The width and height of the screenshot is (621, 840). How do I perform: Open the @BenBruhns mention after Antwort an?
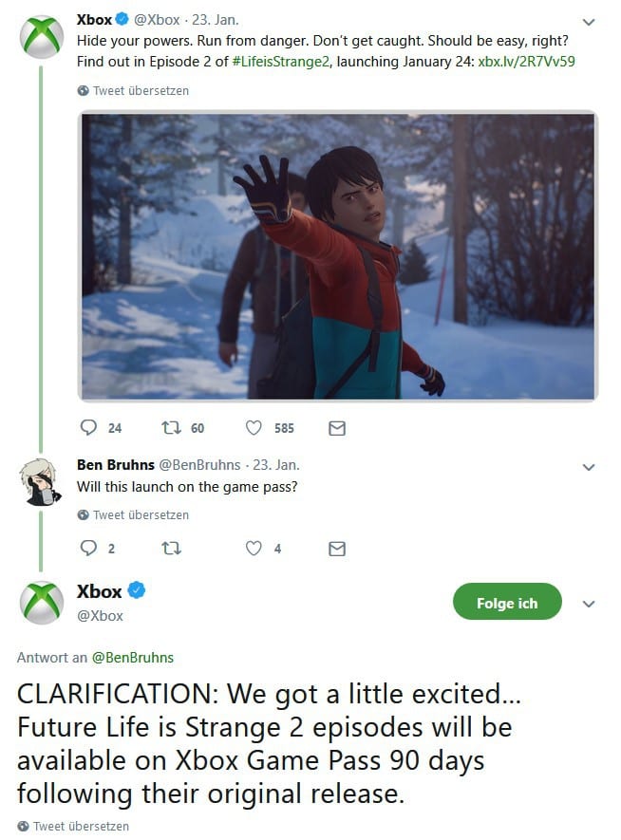[133, 658]
